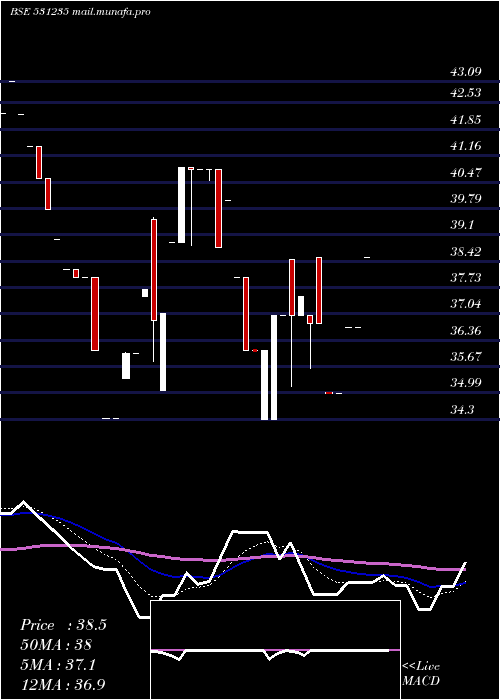Click the 35.67 price axis label
This screenshot has width=500, height=700.
[466, 357]
